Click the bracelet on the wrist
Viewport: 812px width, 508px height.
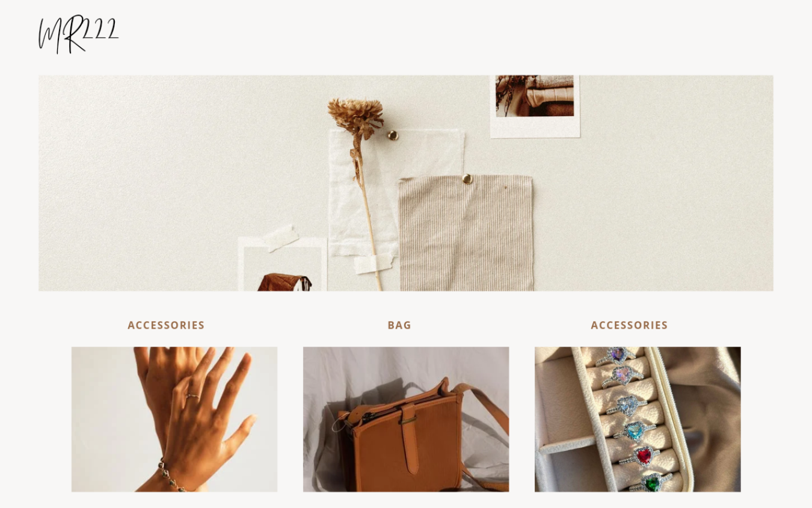(x=170, y=476)
